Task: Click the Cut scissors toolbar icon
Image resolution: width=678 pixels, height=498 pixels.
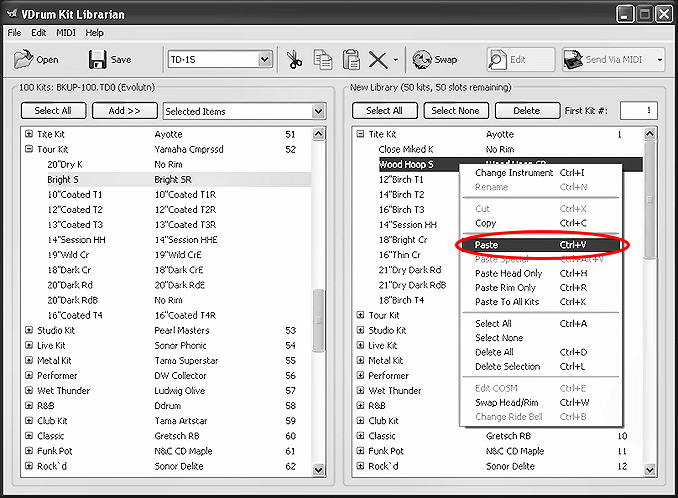Action: pos(295,60)
